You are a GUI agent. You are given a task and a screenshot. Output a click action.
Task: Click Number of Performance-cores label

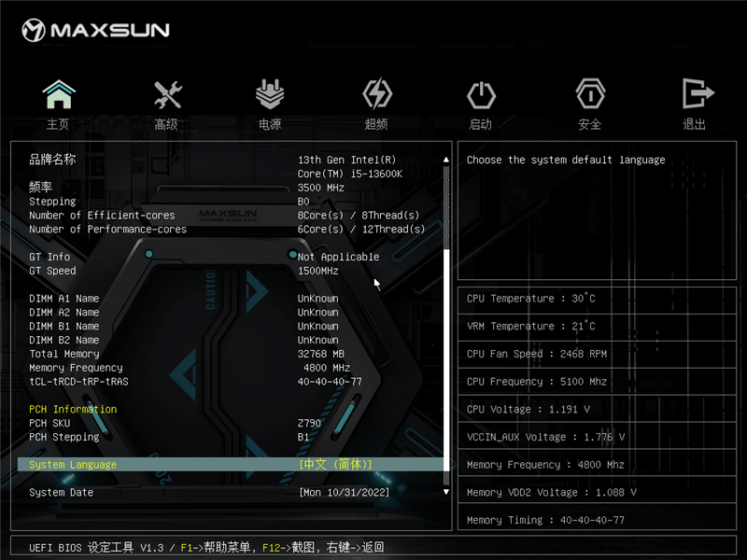(107, 229)
